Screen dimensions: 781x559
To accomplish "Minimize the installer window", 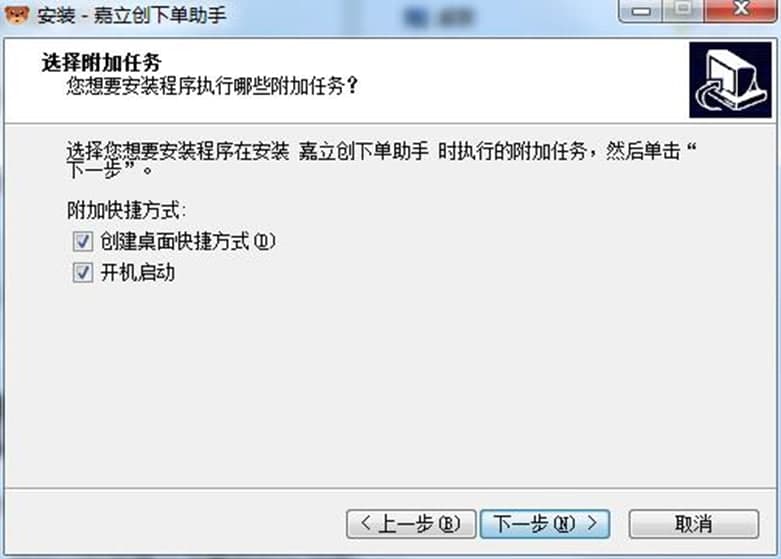I will (x=641, y=10).
